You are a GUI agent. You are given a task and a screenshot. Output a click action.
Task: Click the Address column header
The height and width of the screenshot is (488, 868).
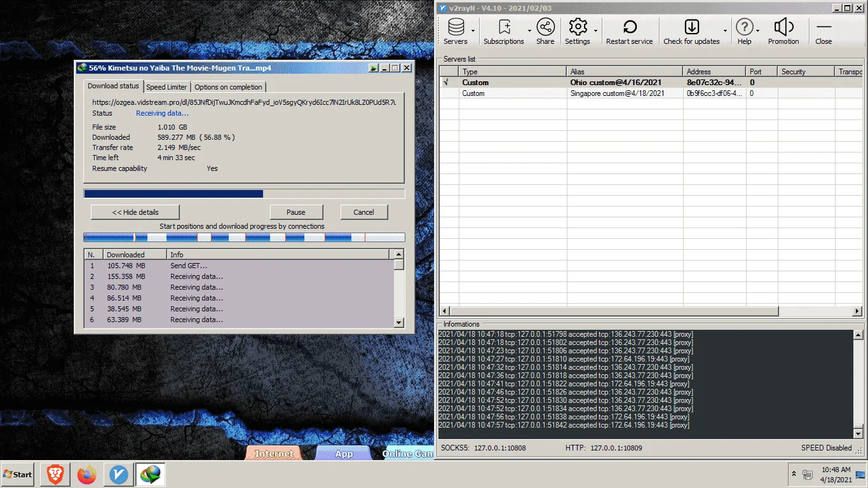tap(714, 72)
